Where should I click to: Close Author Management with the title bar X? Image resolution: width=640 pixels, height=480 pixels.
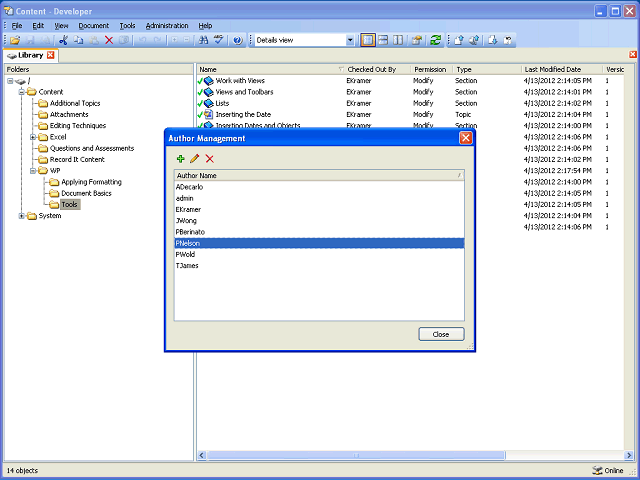click(466, 138)
